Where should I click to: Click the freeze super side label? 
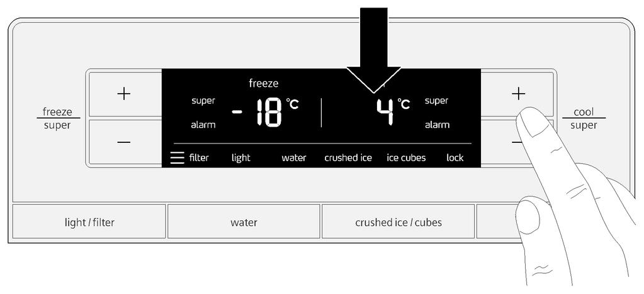point(57,118)
